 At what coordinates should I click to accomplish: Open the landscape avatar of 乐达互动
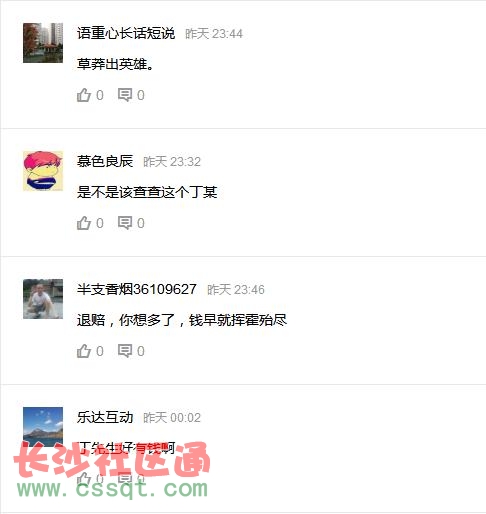[43, 427]
